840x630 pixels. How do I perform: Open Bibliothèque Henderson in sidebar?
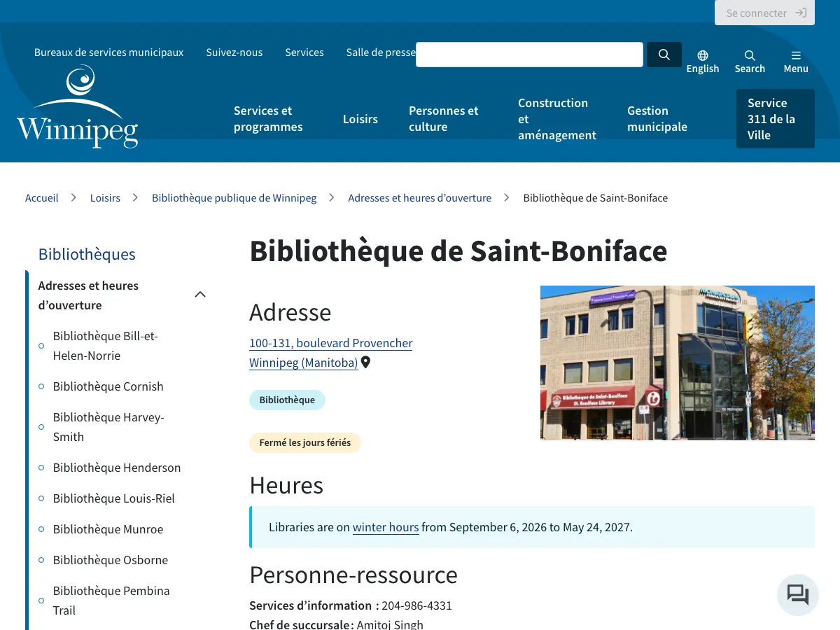pos(117,468)
